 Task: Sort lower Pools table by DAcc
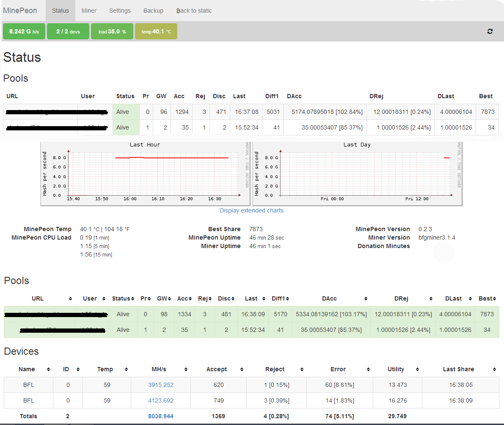(x=331, y=299)
